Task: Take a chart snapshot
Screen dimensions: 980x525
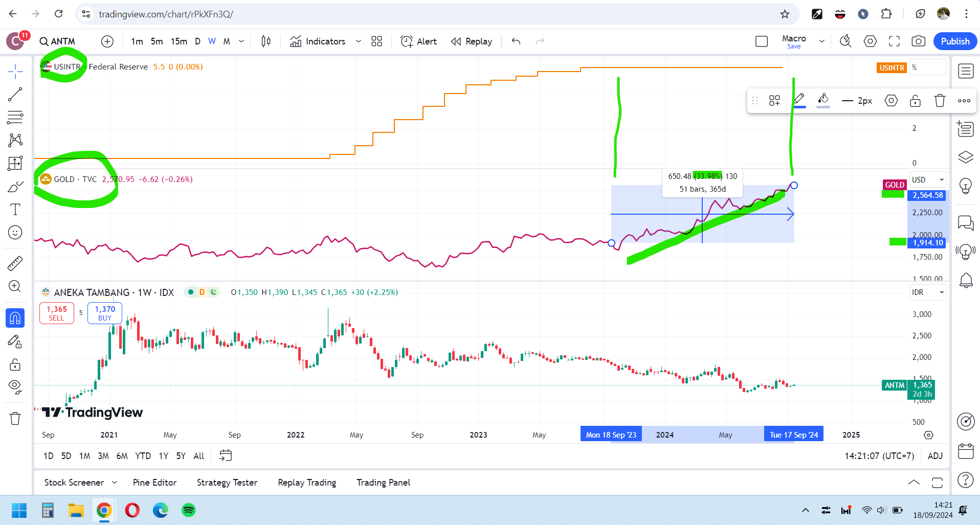Action: click(x=919, y=41)
